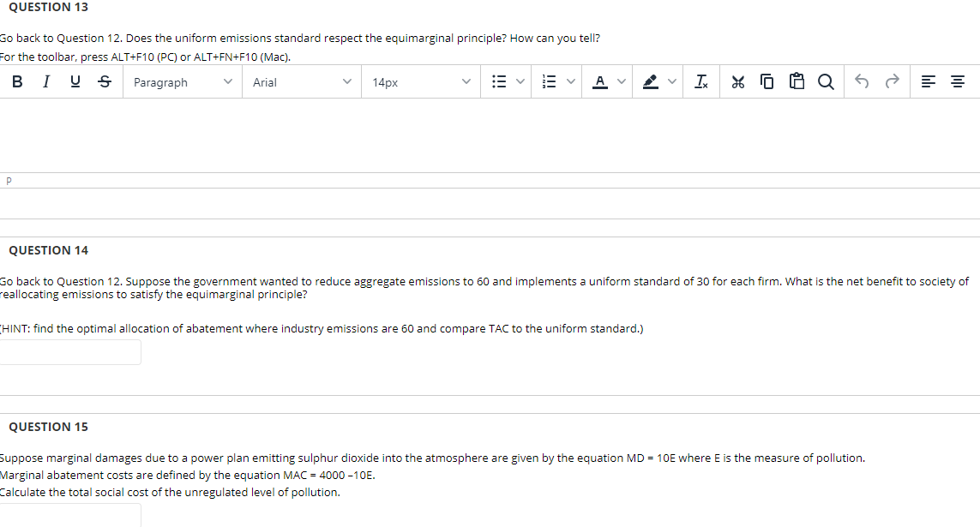Apply the highlight color marker

(x=651, y=81)
